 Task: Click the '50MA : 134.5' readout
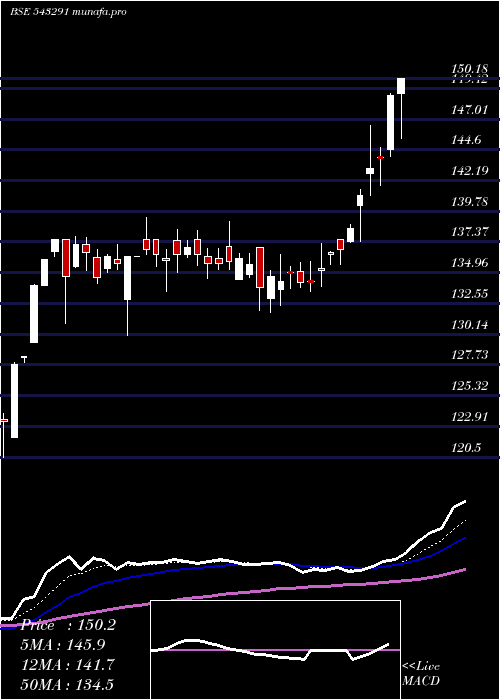[x=67, y=685]
